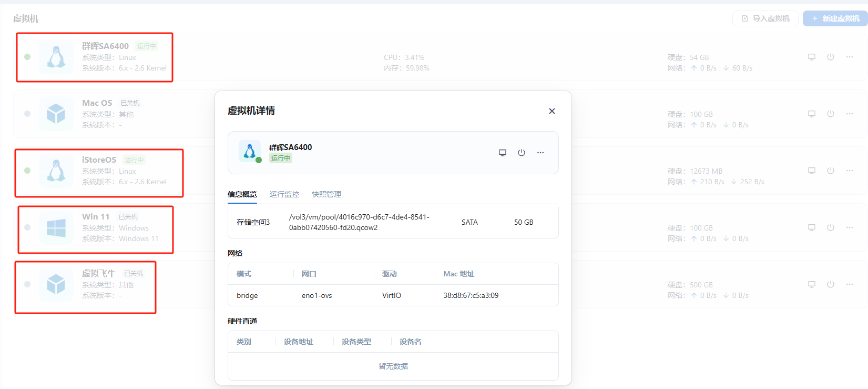868x389 pixels.
Task: Click power icon in Win 11 row
Action: click(x=831, y=227)
